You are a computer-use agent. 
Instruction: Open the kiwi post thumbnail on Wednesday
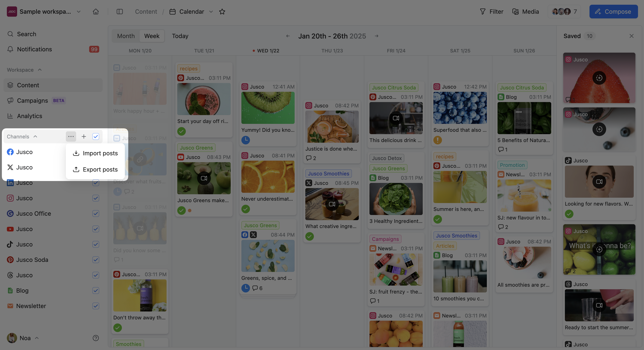(268, 108)
